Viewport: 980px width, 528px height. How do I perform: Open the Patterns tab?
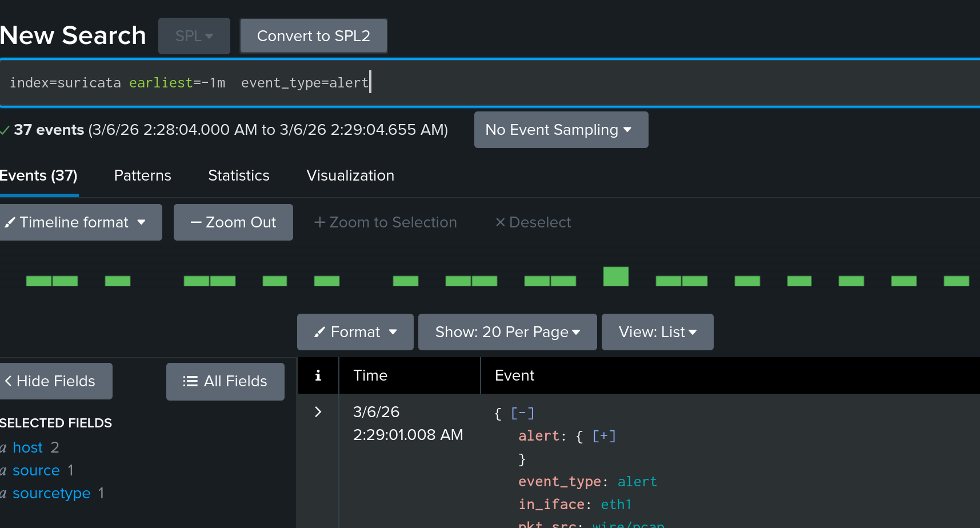click(x=142, y=175)
